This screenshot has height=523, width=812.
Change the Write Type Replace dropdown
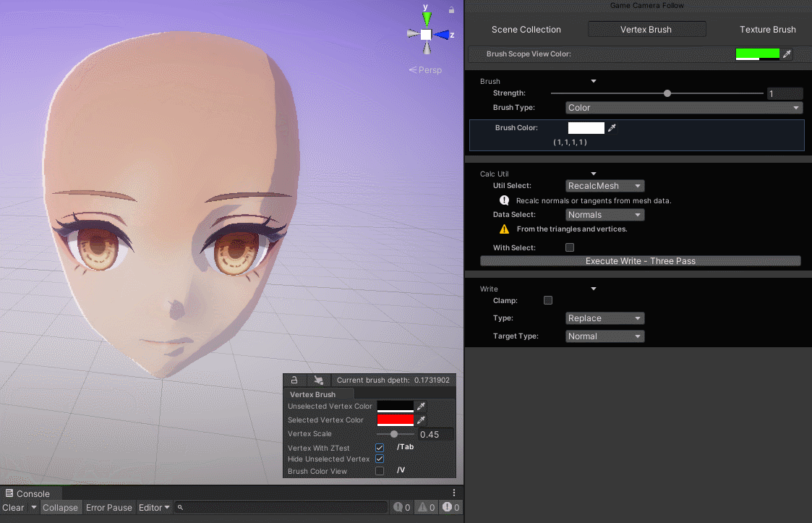(x=604, y=318)
